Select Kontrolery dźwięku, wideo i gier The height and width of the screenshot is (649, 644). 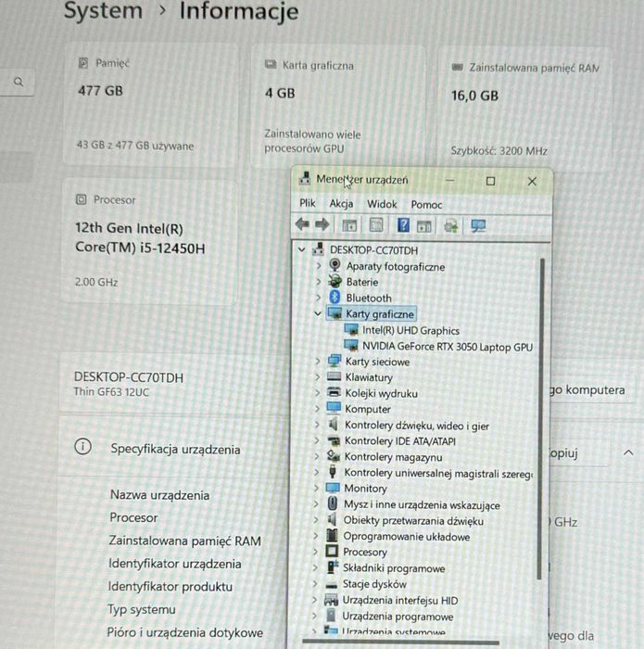pyautogui.click(x=416, y=425)
